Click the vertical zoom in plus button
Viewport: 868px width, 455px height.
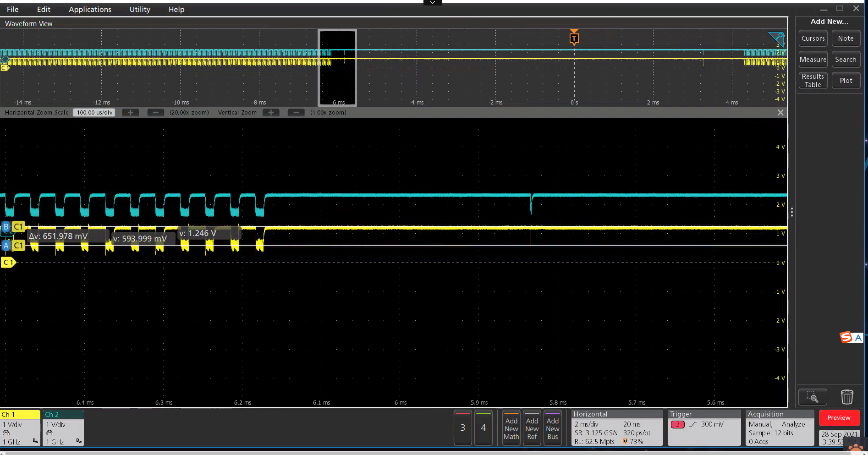271,113
